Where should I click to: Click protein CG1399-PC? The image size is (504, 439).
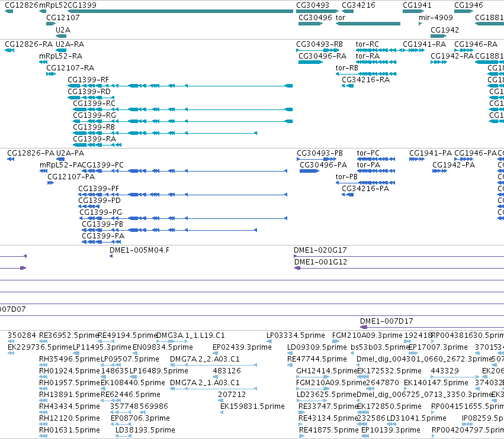(x=185, y=171)
